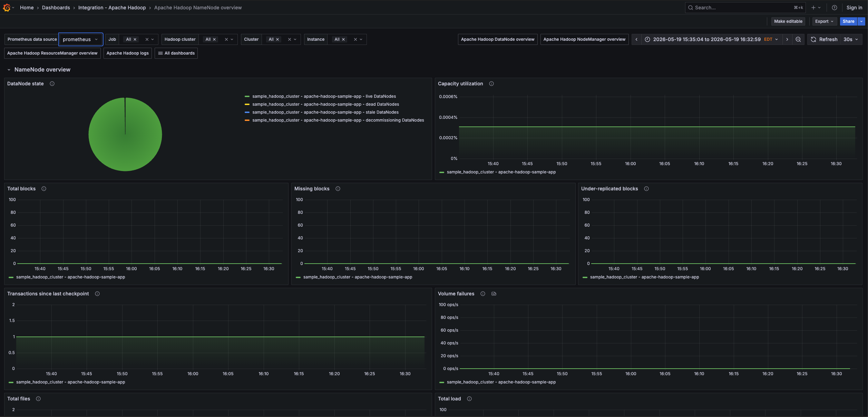Clear the Instance filter value

[x=355, y=39]
